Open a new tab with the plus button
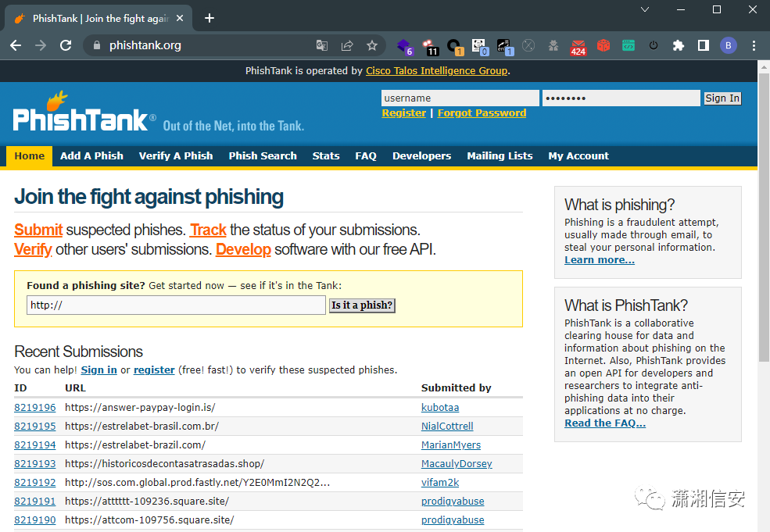The width and height of the screenshot is (770, 532). [x=210, y=18]
